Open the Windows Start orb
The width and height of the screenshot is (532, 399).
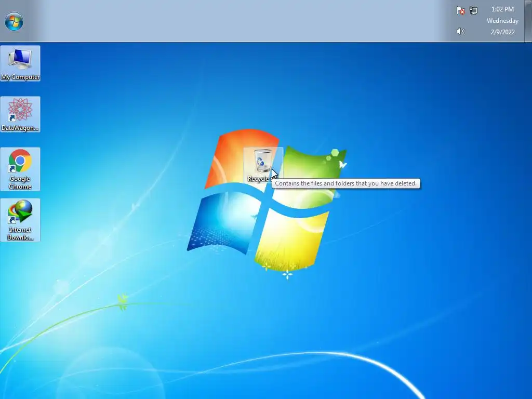(x=14, y=21)
